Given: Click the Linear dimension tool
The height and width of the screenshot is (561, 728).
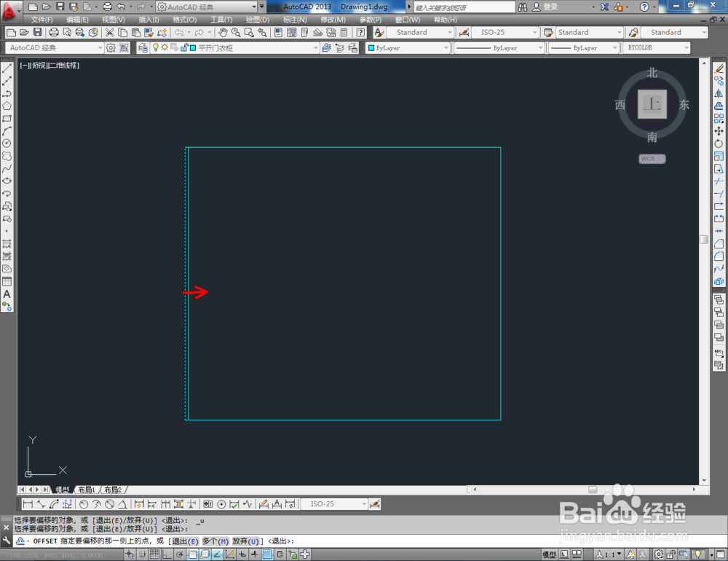Looking at the screenshot, I should click(x=28, y=504).
